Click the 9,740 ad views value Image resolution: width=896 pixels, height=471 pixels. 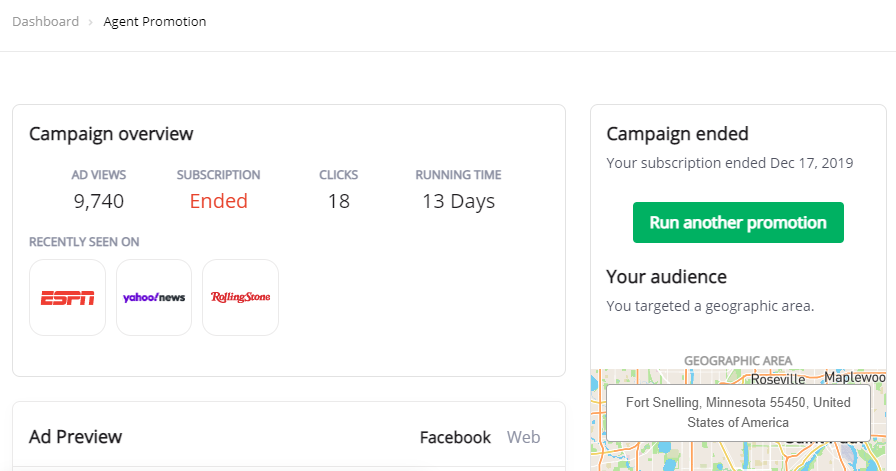pos(99,201)
